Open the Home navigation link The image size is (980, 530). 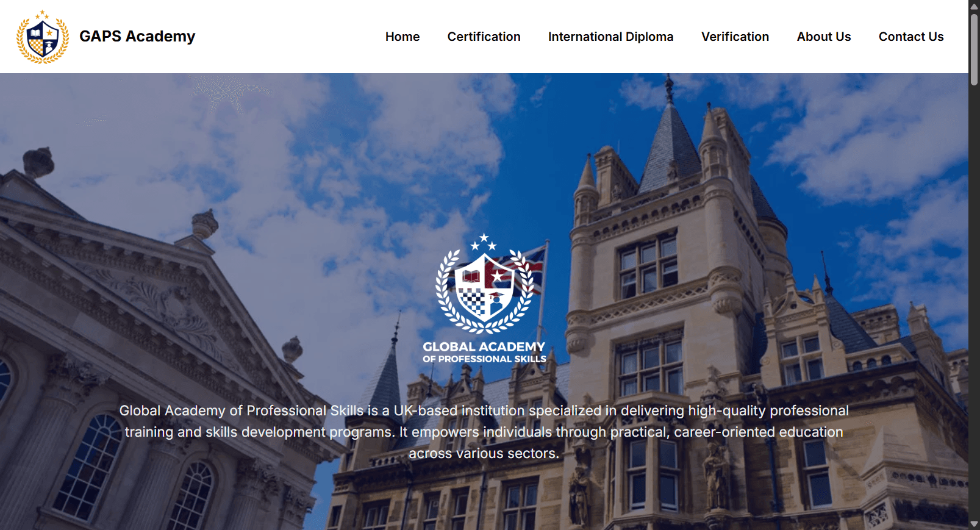[402, 37]
